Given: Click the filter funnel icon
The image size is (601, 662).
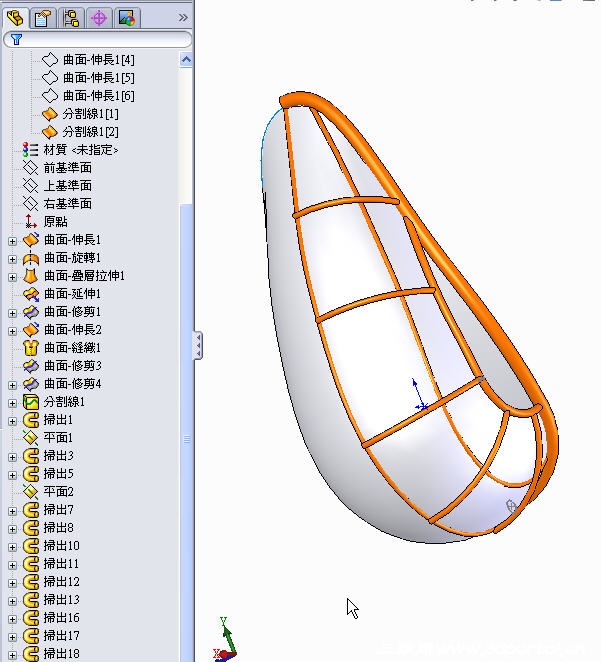Looking at the screenshot, I should click(x=16, y=40).
